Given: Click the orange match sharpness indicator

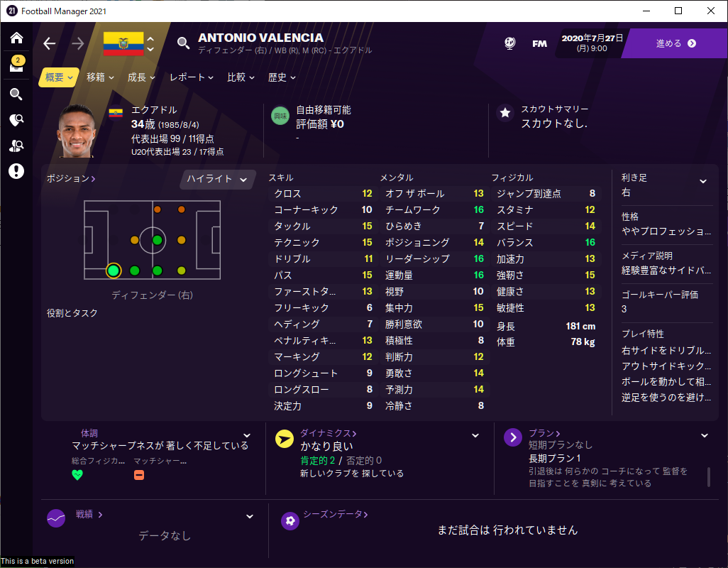Looking at the screenshot, I should 139,475.
